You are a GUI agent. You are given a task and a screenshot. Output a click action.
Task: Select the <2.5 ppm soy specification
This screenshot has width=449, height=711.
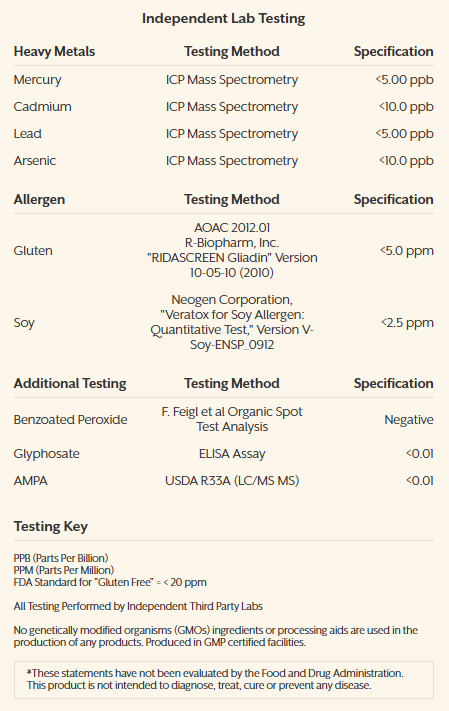pos(407,323)
